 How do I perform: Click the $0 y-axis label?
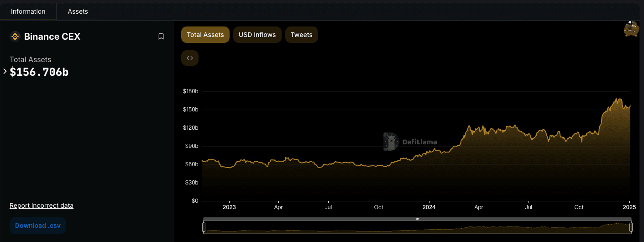click(x=195, y=201)
